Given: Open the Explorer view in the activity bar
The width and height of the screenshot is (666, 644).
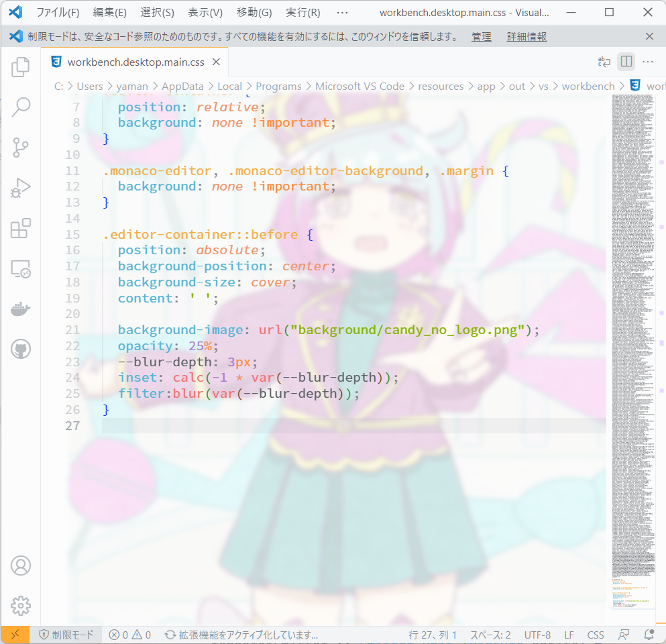Looking at the screenshot, I should coord(20,66).
